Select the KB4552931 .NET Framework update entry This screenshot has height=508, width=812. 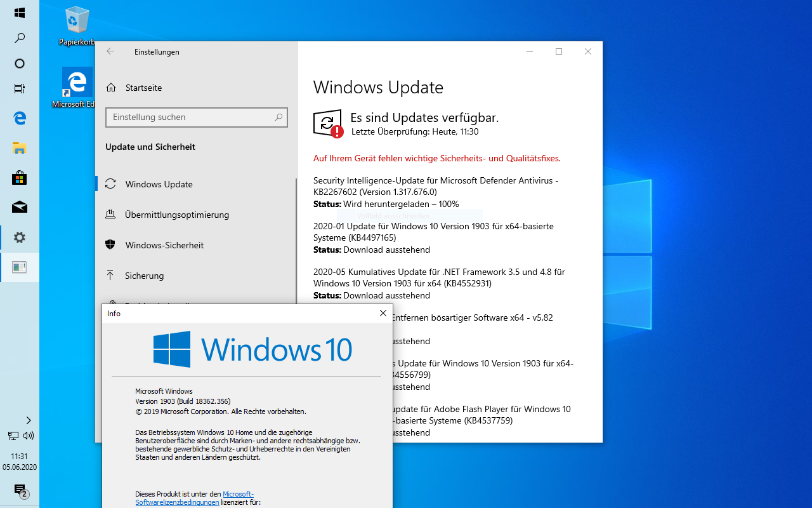[439, 284]
